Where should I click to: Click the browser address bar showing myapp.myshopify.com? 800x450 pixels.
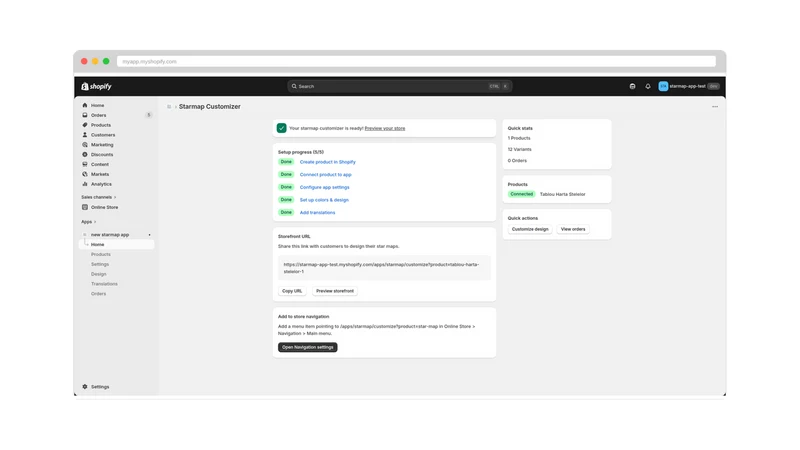click(416, 61)
